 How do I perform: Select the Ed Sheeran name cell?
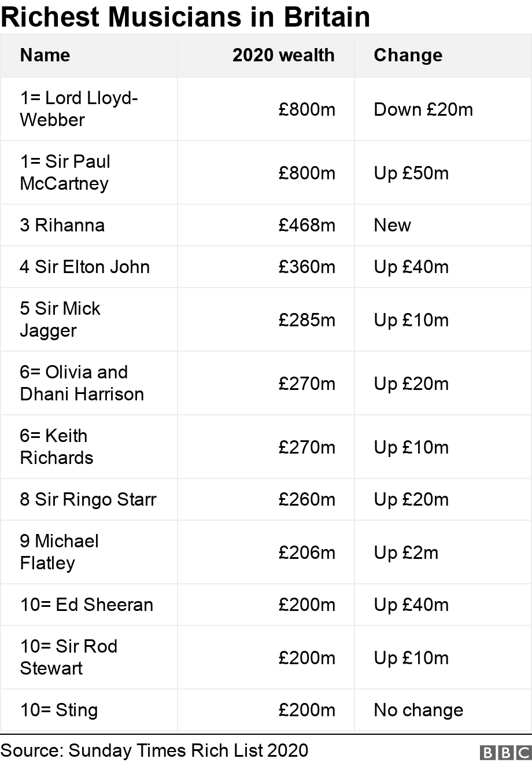(87, 605)
